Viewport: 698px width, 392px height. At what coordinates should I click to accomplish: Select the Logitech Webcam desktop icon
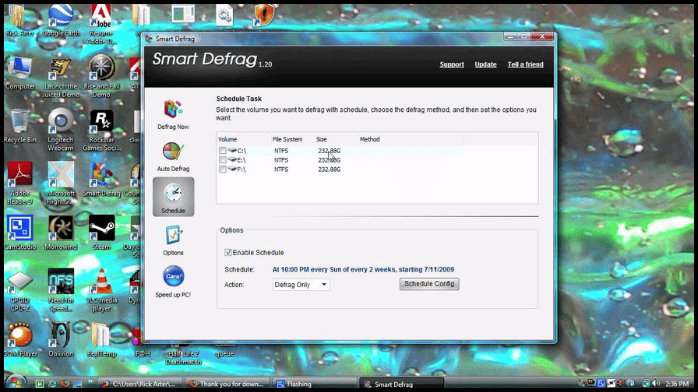pyautogui.click(x=61, y=130)
